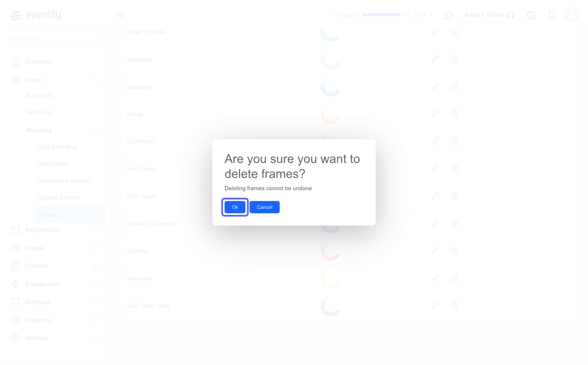
Task: Toggle the hamburger menu icon
Action: [x=120, y=15]
